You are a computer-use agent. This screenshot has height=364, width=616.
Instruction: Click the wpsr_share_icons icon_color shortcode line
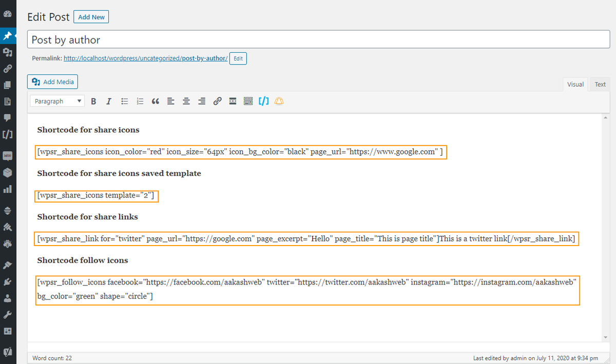pos(241,152)
